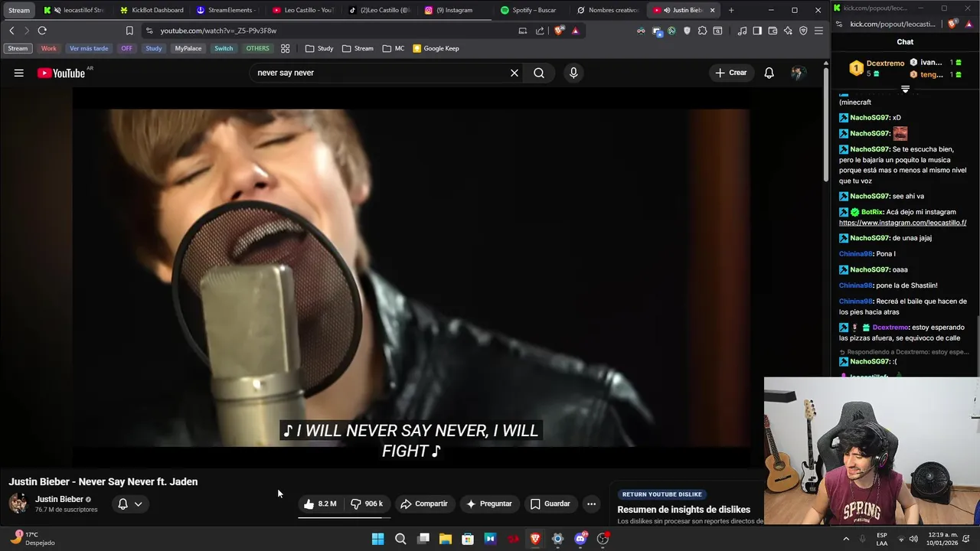Expand the subscription notification chevron
The height and width of the screenshot is (551, 980).
coord(139,504)
